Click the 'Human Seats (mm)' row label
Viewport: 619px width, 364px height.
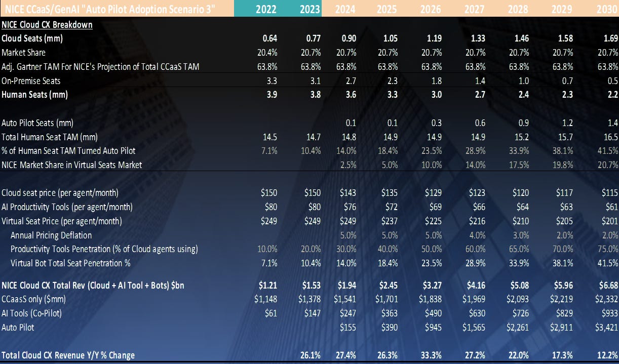35,95
